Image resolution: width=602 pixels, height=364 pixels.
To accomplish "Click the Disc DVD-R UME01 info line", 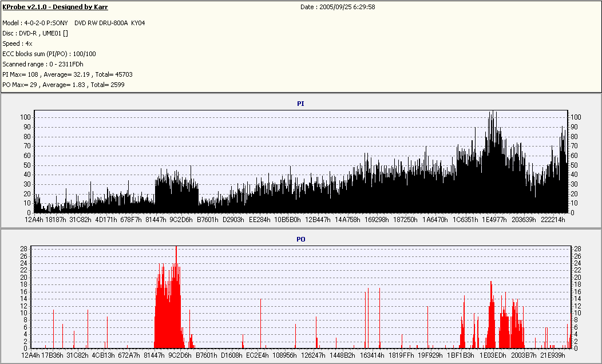I will tap(35, 33).
